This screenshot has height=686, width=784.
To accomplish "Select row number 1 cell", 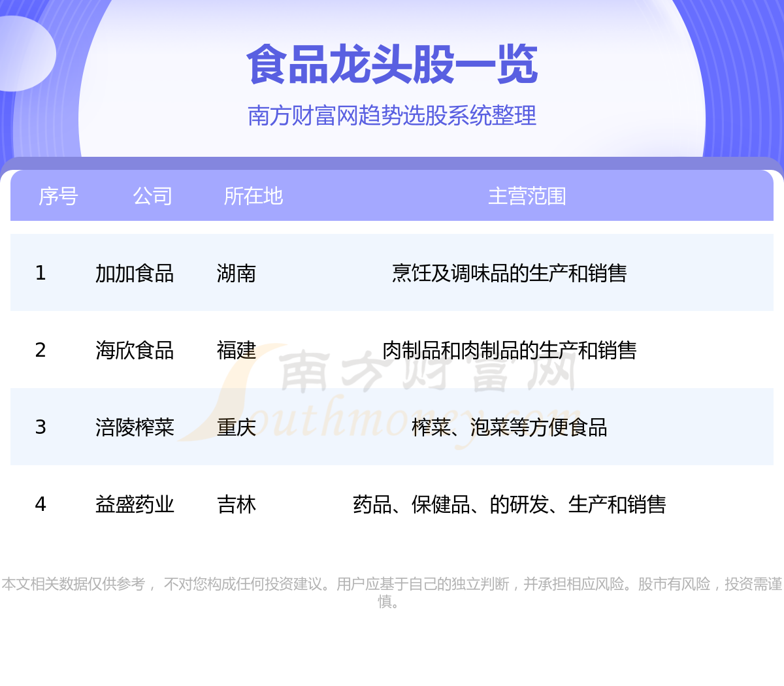I will point(41,273).
